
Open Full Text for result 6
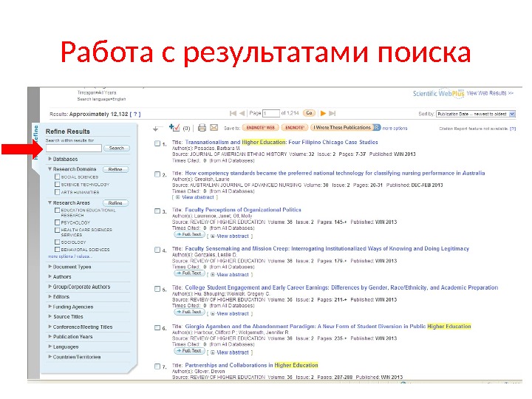click(189, 351)
